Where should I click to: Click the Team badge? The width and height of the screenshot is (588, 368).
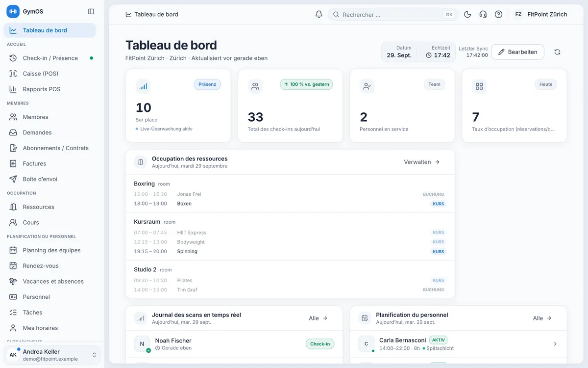pyautogui.click(x=434, y=84)
